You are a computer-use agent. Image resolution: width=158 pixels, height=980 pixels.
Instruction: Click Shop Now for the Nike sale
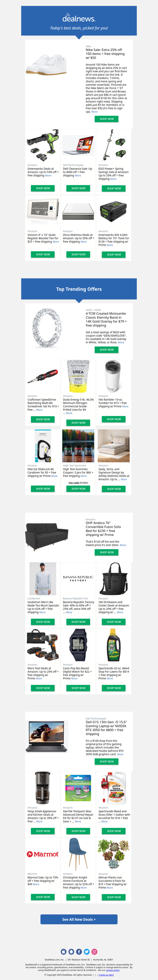[x=107, y=119]
